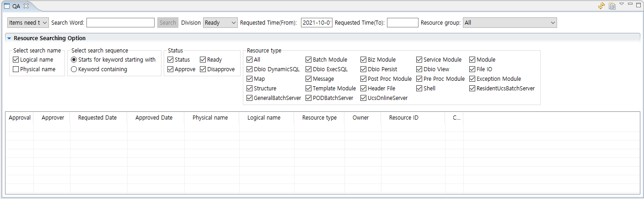Select the QA view tab
The image size is (644, 199).
16,6
